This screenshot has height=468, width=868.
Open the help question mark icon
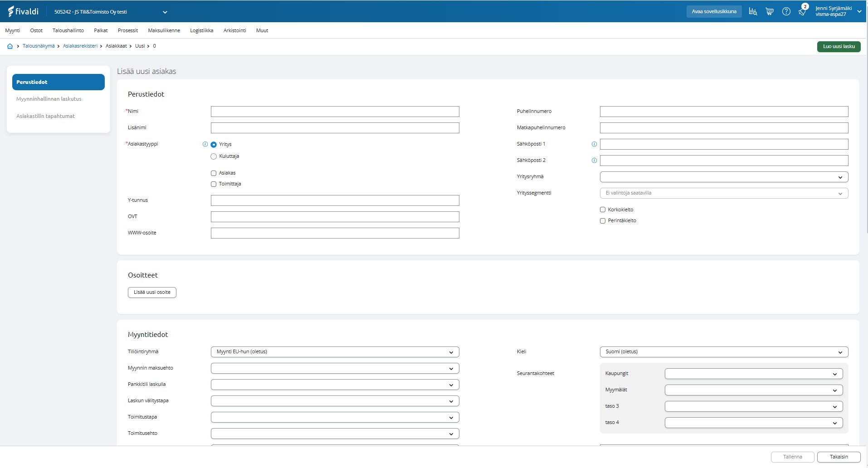(786, 12)
